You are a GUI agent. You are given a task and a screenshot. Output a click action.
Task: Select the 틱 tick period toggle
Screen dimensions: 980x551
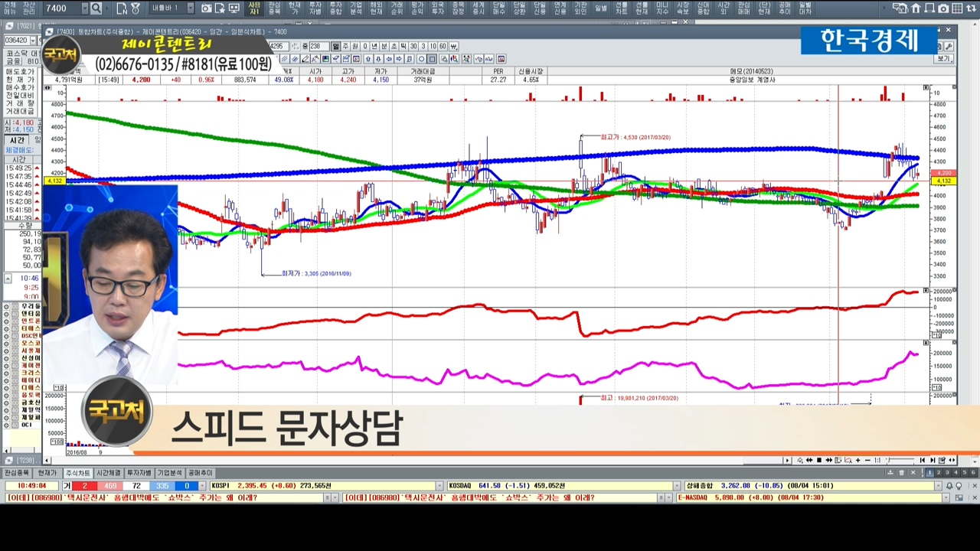coord(403,46)
